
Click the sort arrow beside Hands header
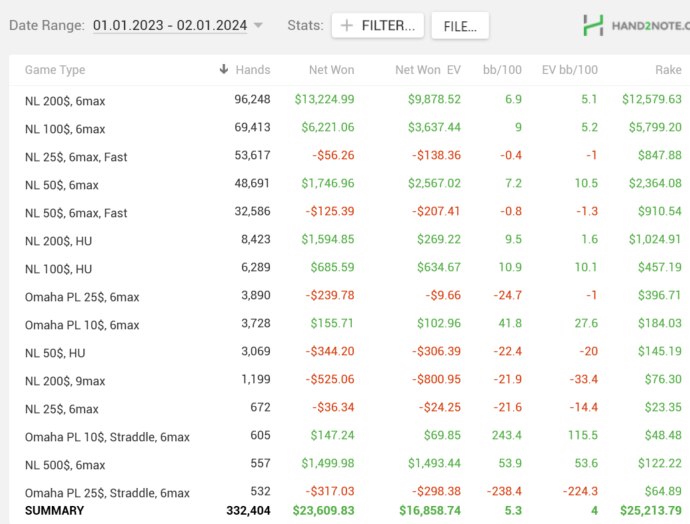(x=223, y=70)
